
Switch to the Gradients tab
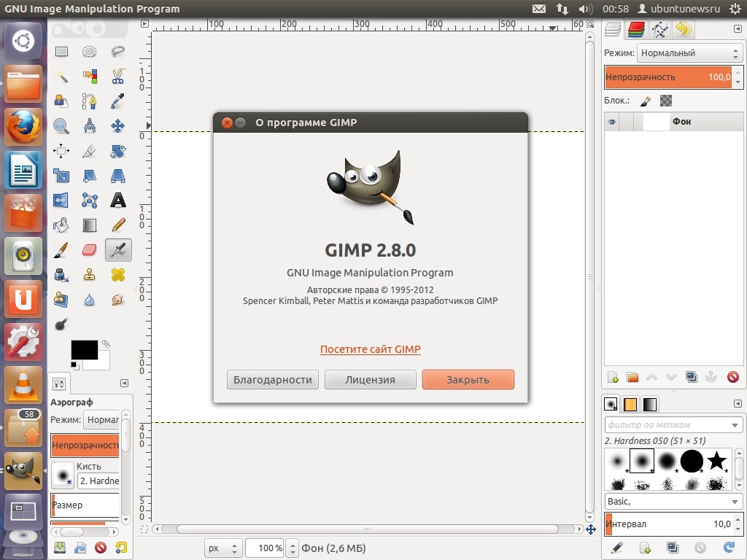click(650, 404)
